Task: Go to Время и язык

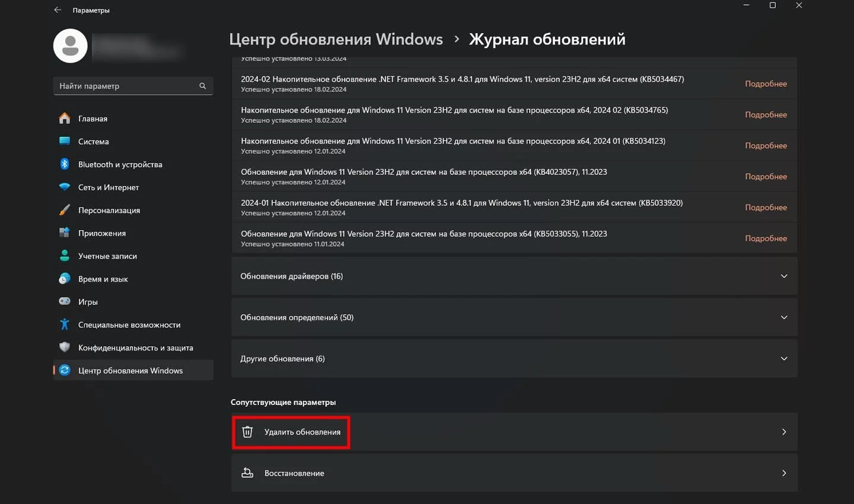Action: coord(133,279)
